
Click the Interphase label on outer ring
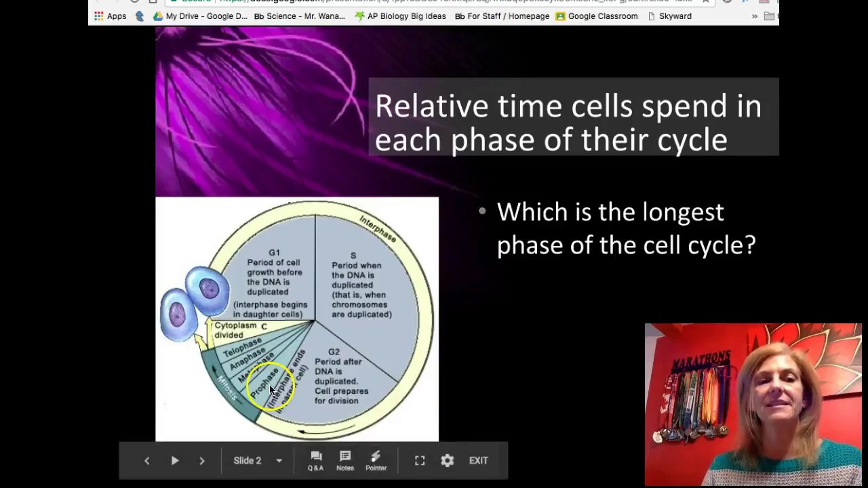(x=378, y=228)
